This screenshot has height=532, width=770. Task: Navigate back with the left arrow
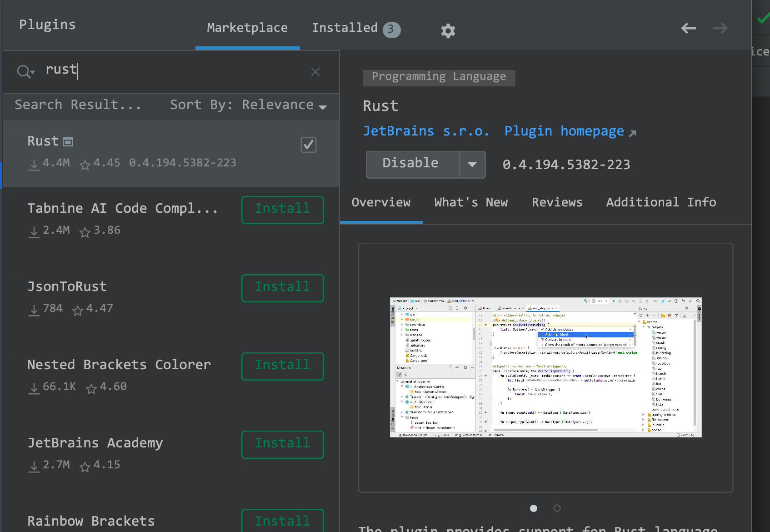coord(688,28)
